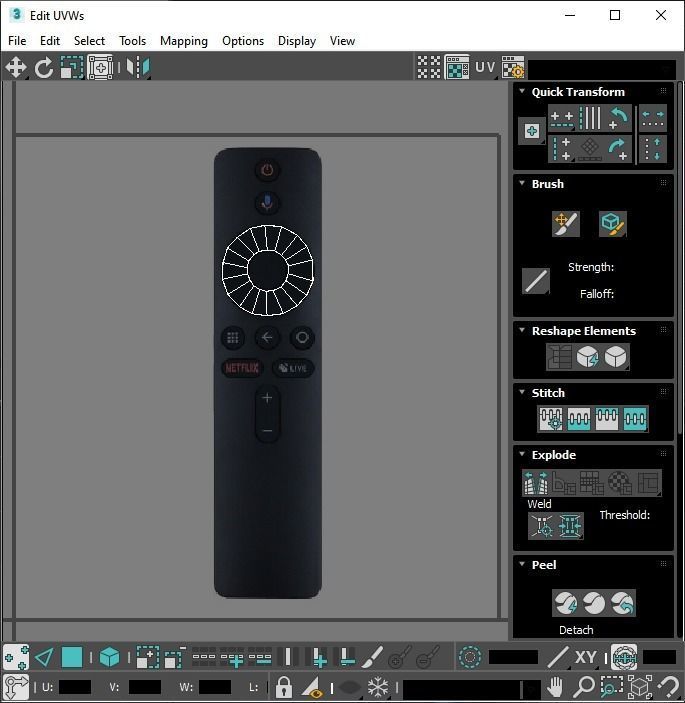
Task: Click the Relax Until Flat icon
Action: [x=588, y=357]
